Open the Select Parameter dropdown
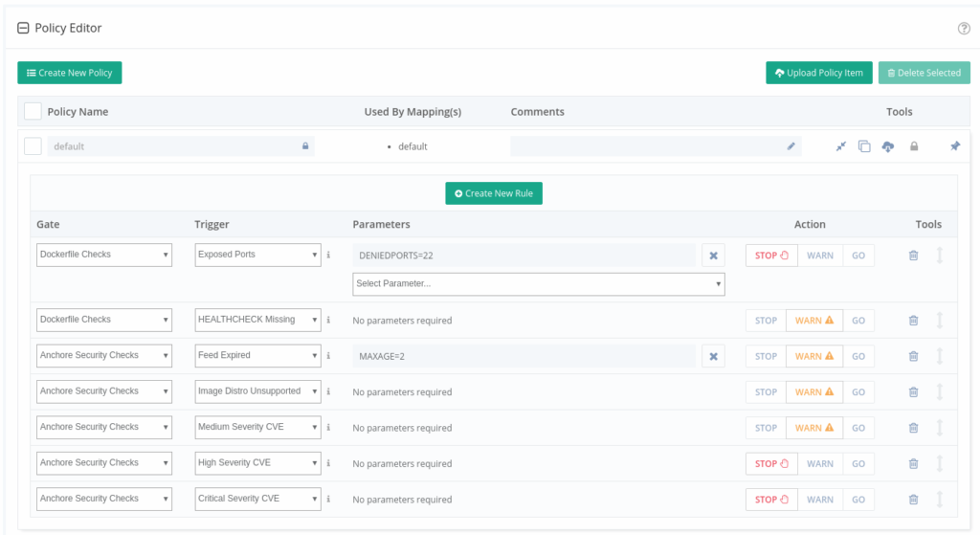980x535 pixels. tap(538, 284)
